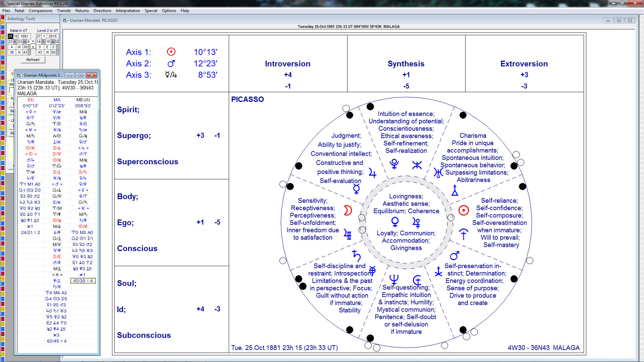Select the Jupiter glyph beside positive thinking text
Viewport: 644px width, 362px height.
pyautogui.click(x=372, y=172)
